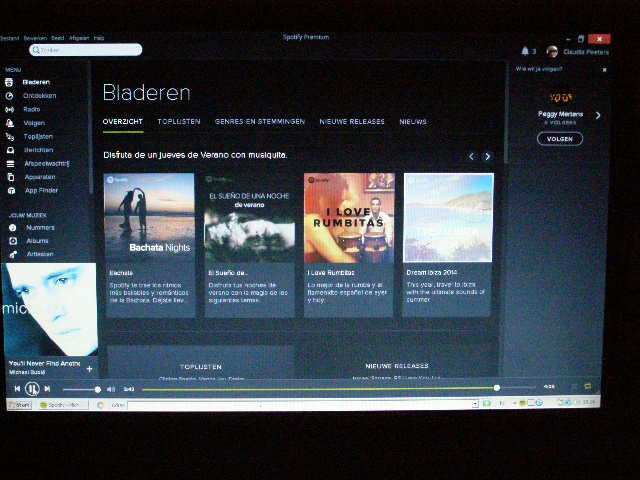The image size is (640, 480).
Task: Switch to the Overzicht tab
Action: pyautogui.click(x=123, y=122)
